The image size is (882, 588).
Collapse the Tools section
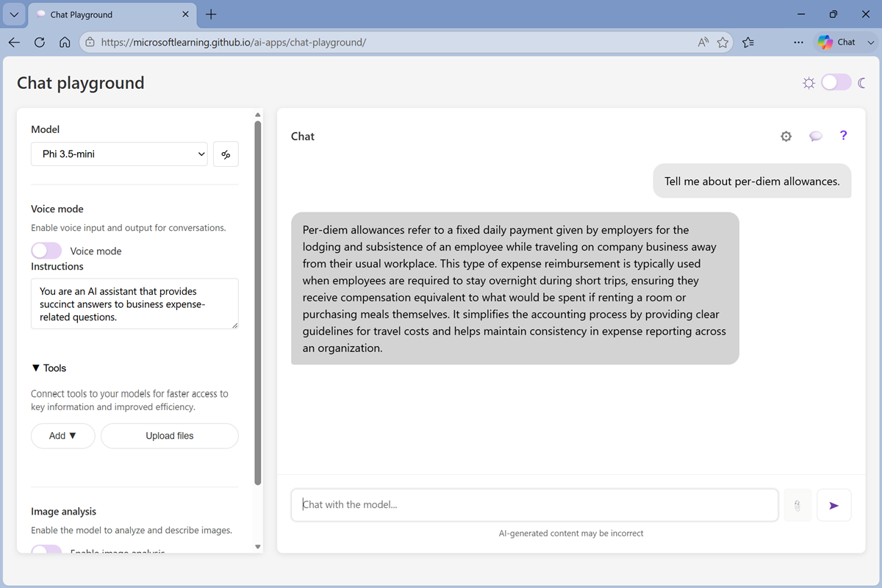(49, 367)
